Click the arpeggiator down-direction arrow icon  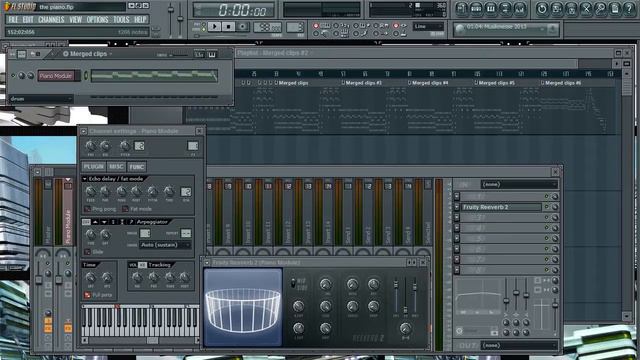(104, 222)
